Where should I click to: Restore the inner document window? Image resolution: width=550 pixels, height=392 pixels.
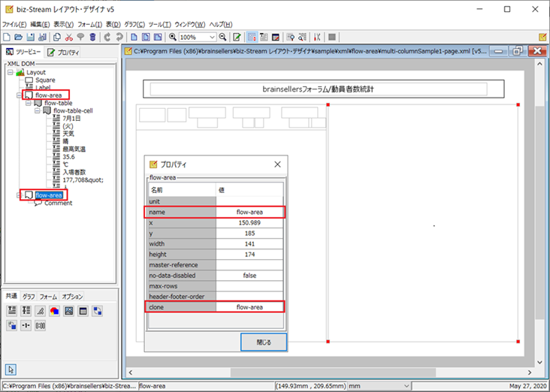[x=518, y=51]
